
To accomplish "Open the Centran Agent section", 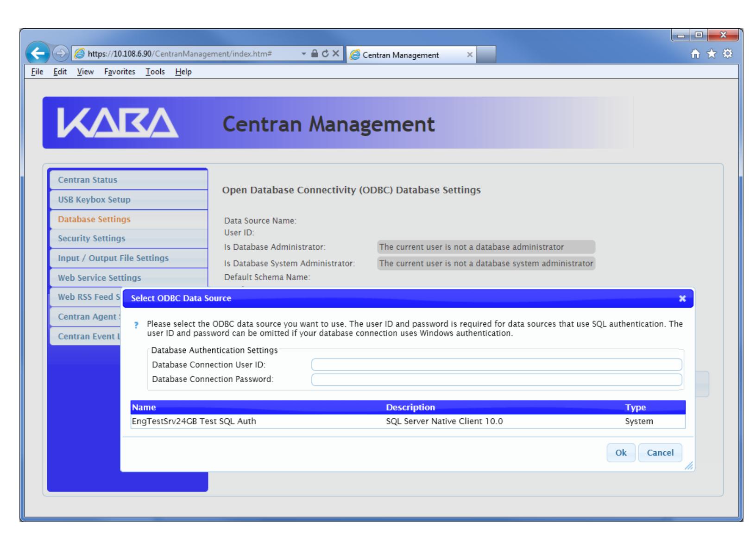I will (x=85, y=316).
